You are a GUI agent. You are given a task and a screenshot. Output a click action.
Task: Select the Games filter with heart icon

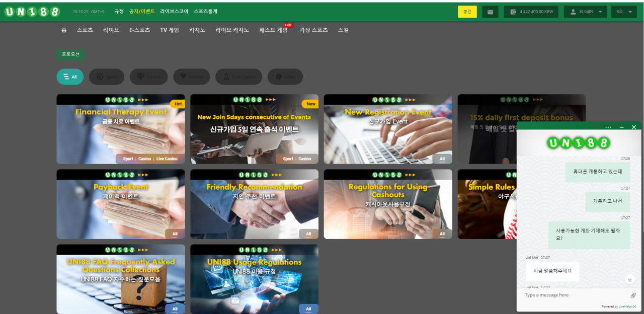click(x=192, y=77)
